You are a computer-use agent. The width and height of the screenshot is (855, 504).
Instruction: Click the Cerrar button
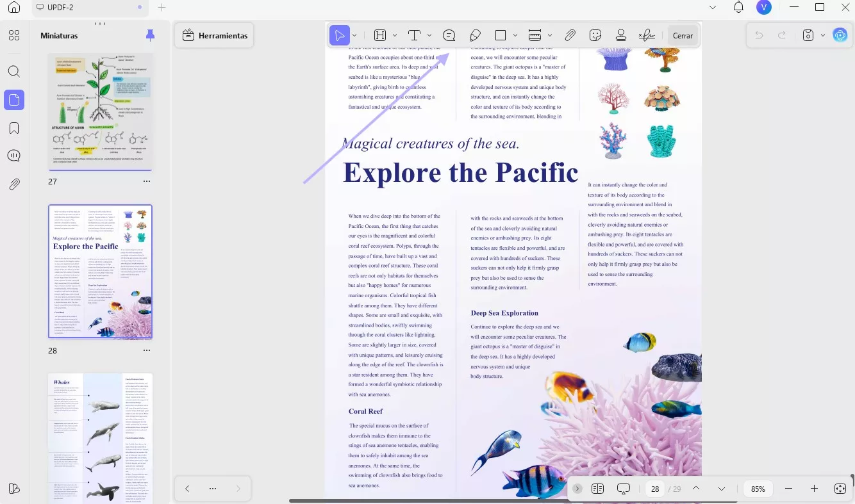pyautogui.click(x=683, y=35)
